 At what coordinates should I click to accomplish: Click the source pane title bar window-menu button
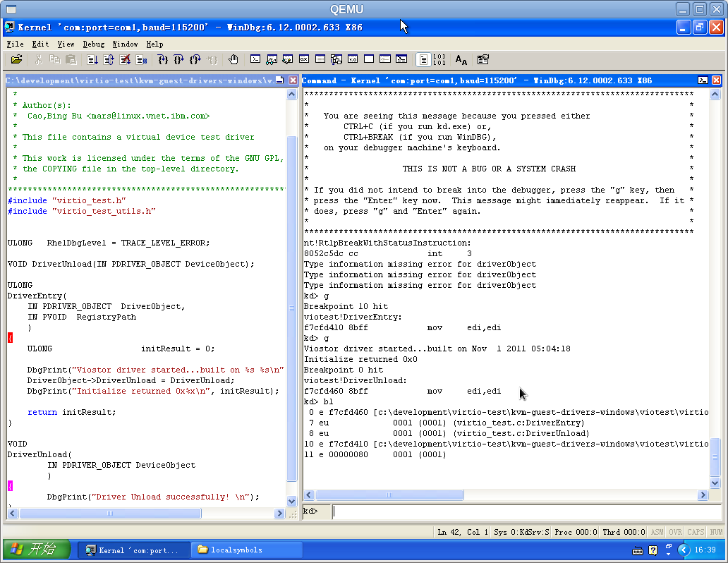click(x=279, y=80)
